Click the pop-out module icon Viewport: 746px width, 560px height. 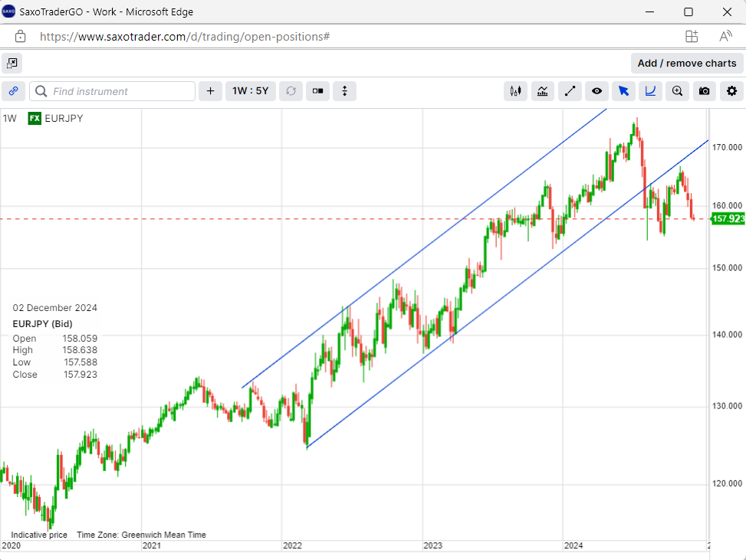coord(12,64)
